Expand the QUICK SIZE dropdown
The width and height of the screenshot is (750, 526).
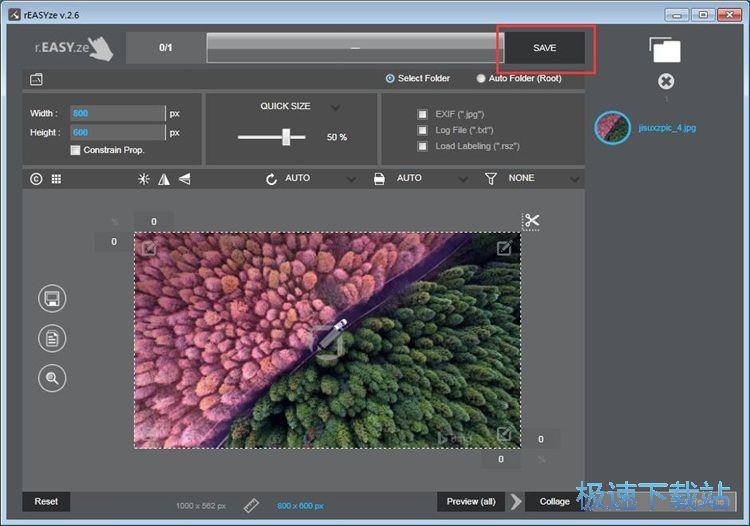click(x=335, y=107)
